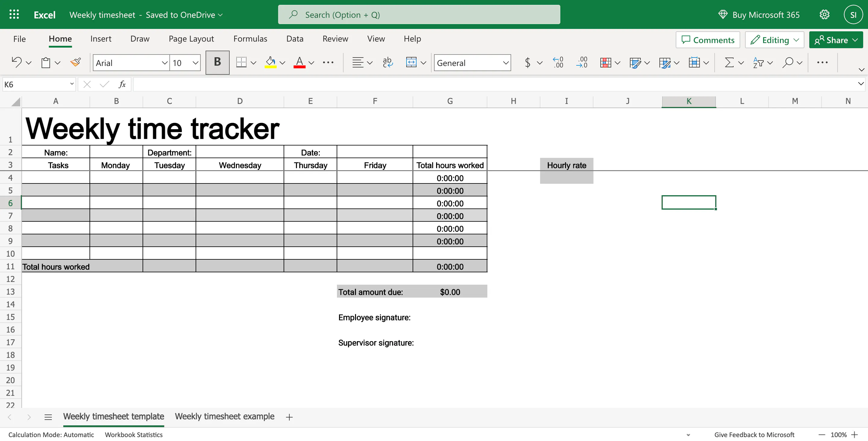The image size is (868, 441).
Task: Click the AutoSum sigma icon
Action: (728, 62)
